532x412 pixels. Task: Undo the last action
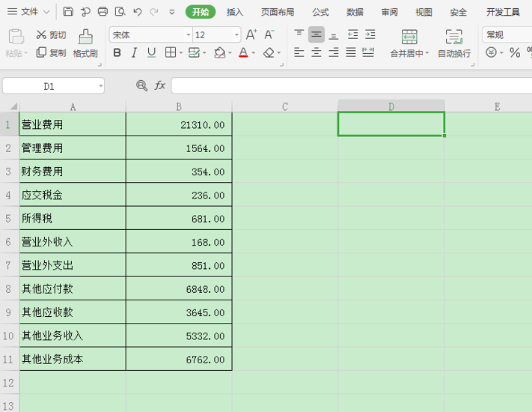point(138,12)
